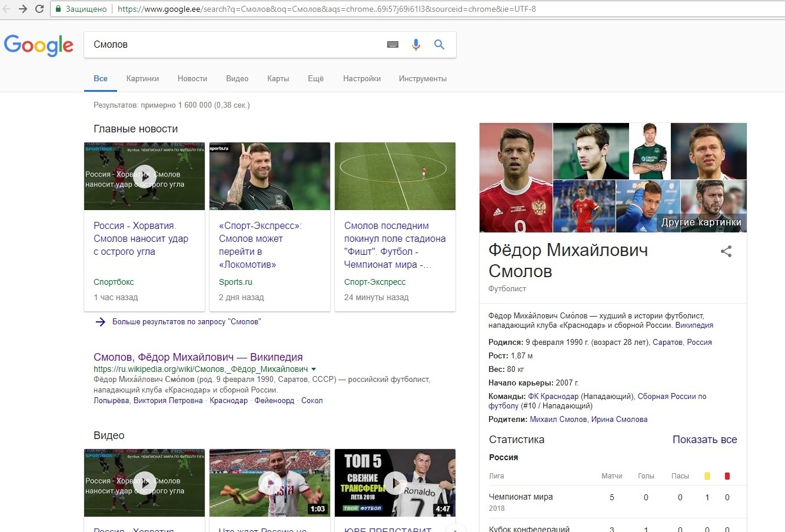Viewport: 785px width, 532px height.
Task: Open Спорт-Экспресс: Смолов может перейти в Локомотив
Action: [x=260, y=245]
